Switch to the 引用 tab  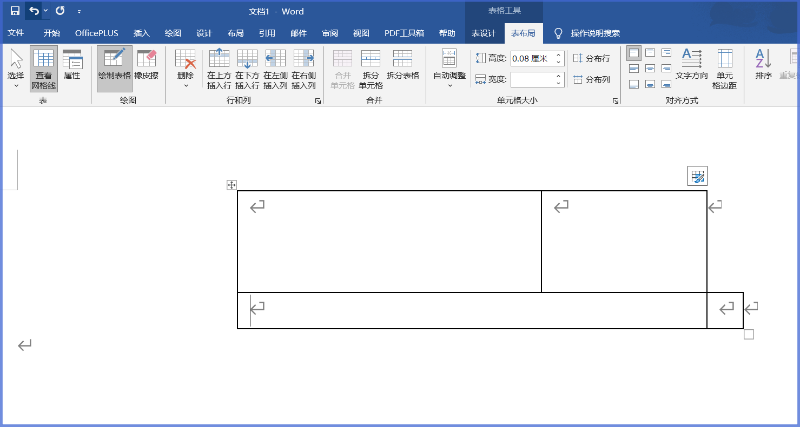pyautogui.click(x=267, y=33)
